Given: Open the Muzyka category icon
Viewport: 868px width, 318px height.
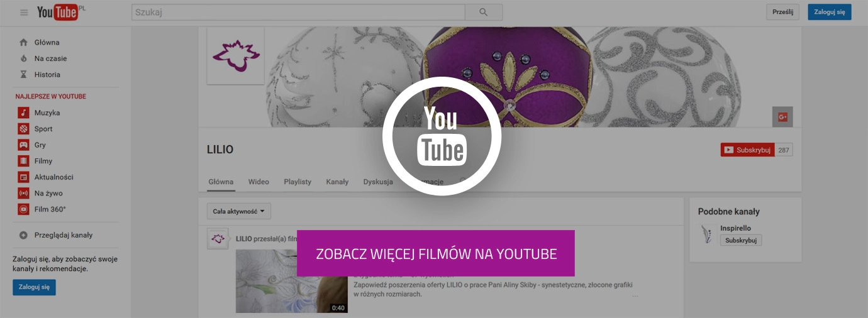Looking at the screenshot, I should [23, 112].
